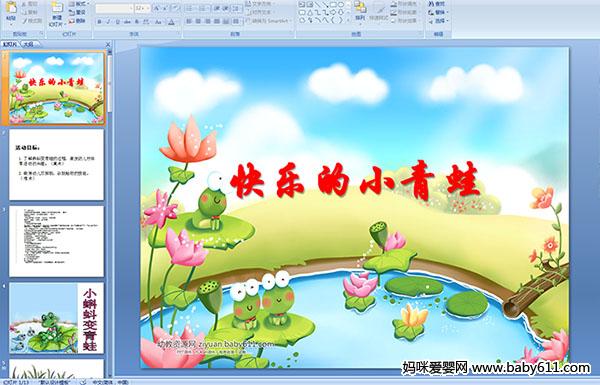
Task: Select the 小蝌蚪变青蛙 slide thumbnail
Action: [x=56, y=318]
